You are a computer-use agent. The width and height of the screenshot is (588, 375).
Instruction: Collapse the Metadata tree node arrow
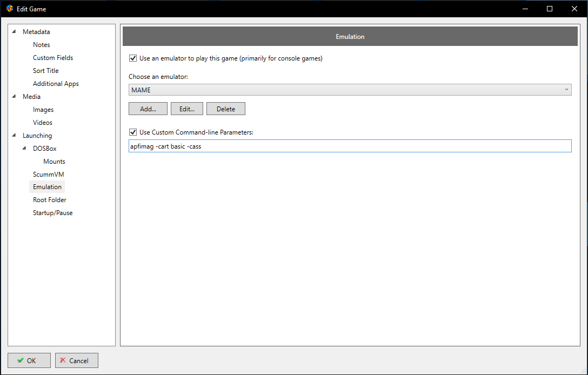click(14, 31)
